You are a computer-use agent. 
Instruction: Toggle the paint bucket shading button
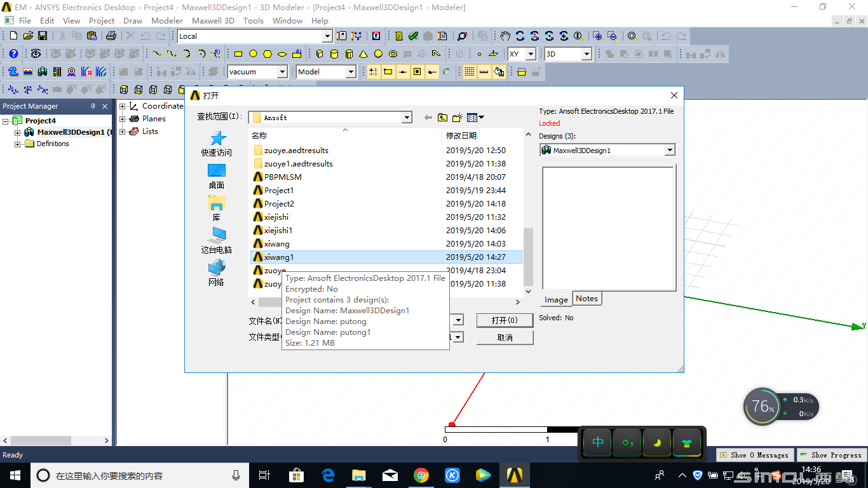(x=499, y=72)
